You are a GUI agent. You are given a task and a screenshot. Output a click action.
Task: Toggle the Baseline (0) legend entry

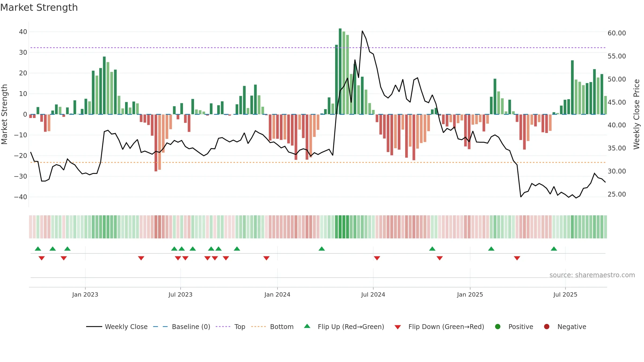pyautogui.click(x=182, y=327)
